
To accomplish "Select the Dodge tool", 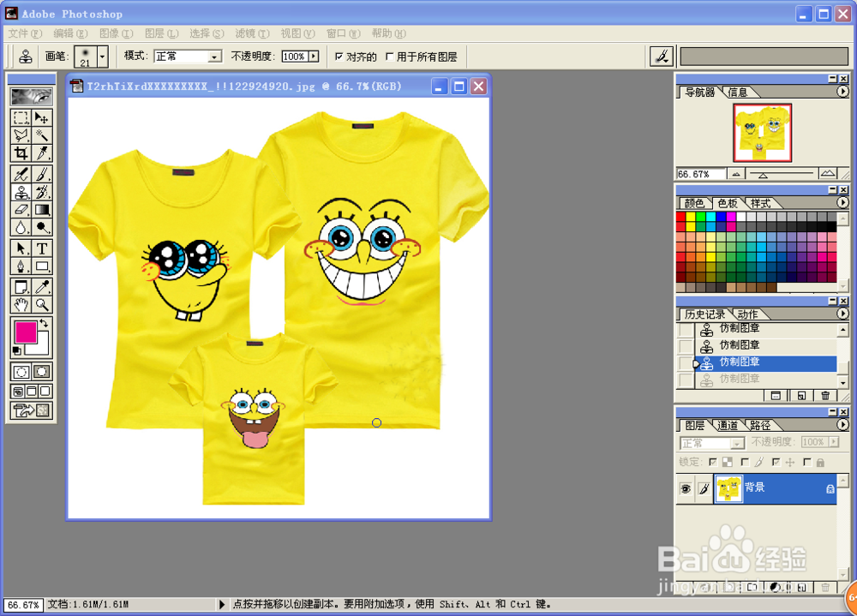I will (41, 227).
